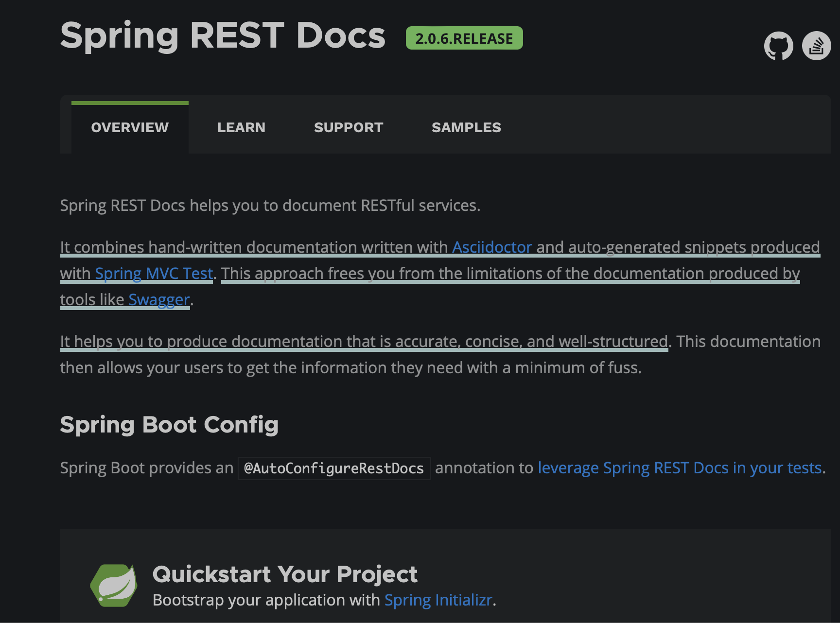Click the underlined text 'It helps you to produce documentation'
Viewport: 840px width, 623px height.
click(201, 342)
